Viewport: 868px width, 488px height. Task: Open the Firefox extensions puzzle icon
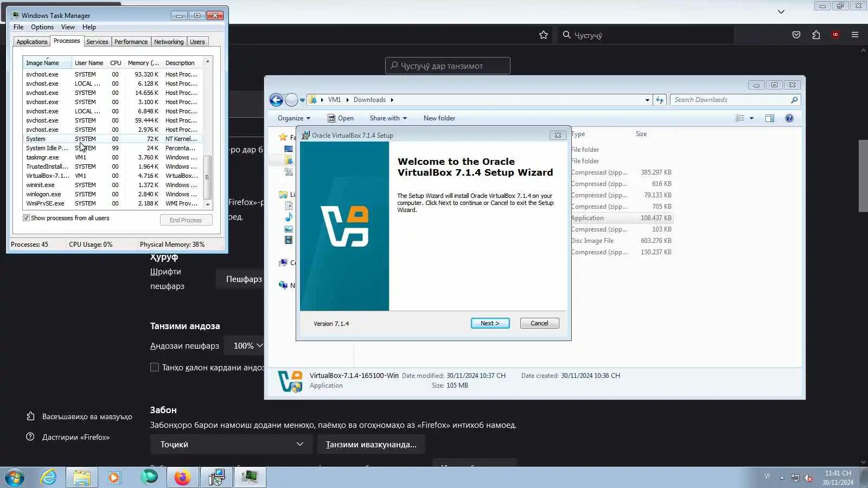coord(816,35)
